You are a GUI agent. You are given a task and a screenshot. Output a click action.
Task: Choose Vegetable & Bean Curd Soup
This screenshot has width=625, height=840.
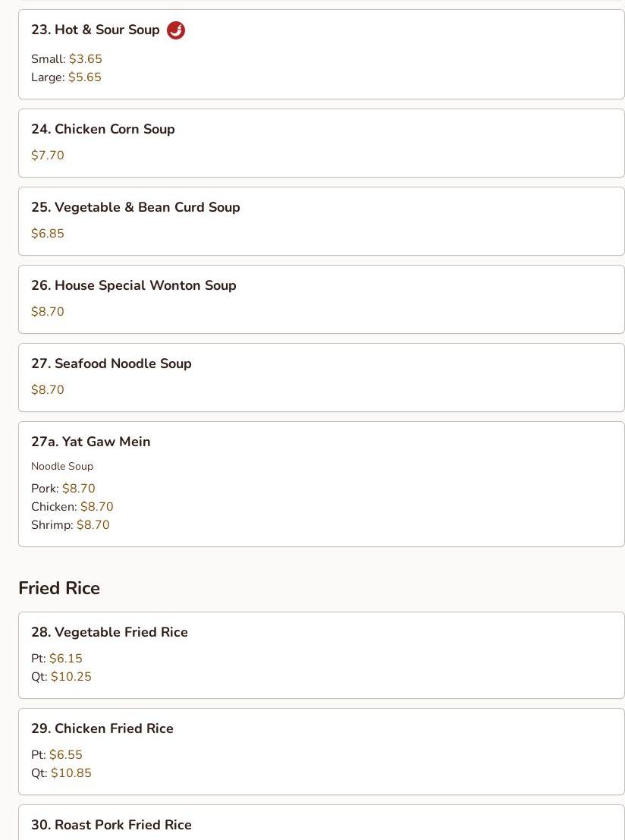322,222
